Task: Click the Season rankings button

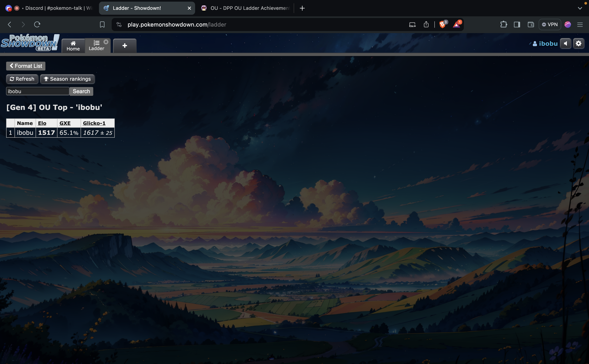Action: (67, 79)
